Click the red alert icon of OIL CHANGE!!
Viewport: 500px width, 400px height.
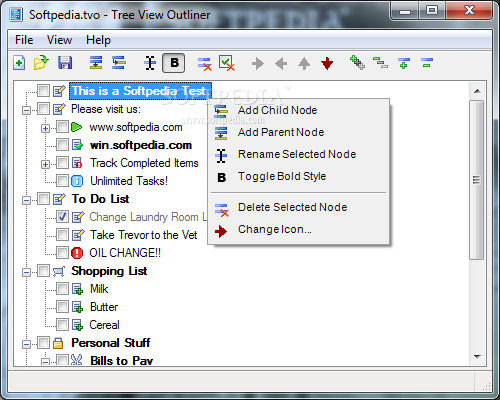pyautogui.click(x=77, y=253)
